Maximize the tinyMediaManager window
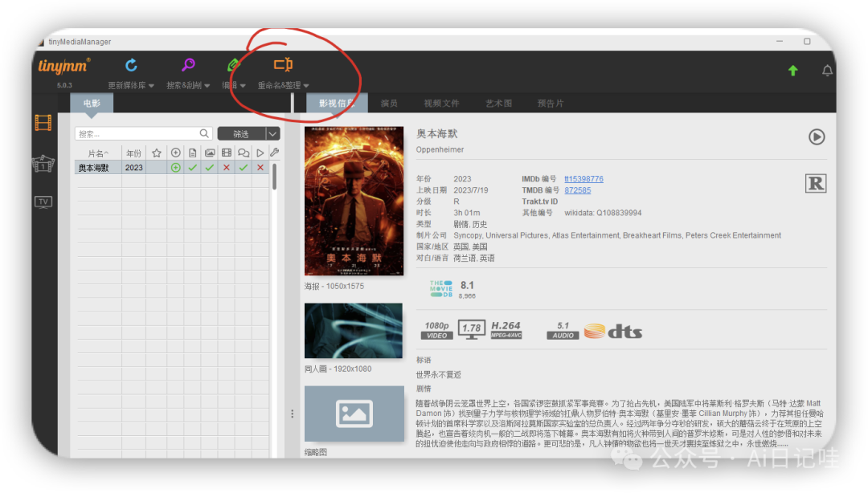 [807, 42]
